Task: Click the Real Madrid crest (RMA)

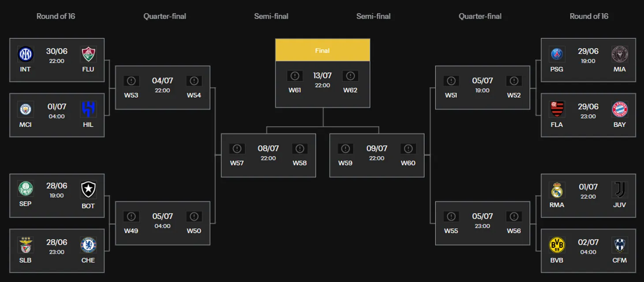Action: pos(557,190)
